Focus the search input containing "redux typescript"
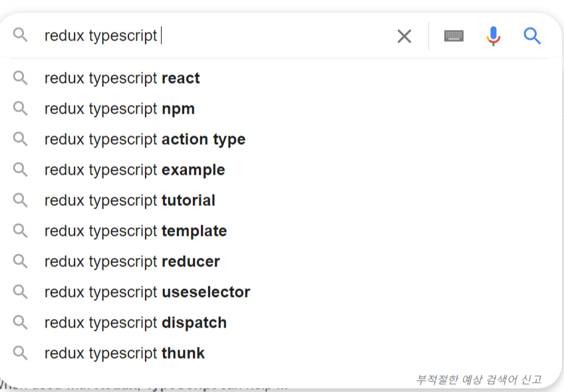The width and height of the screenshot is (564, 392). [215, 36]
